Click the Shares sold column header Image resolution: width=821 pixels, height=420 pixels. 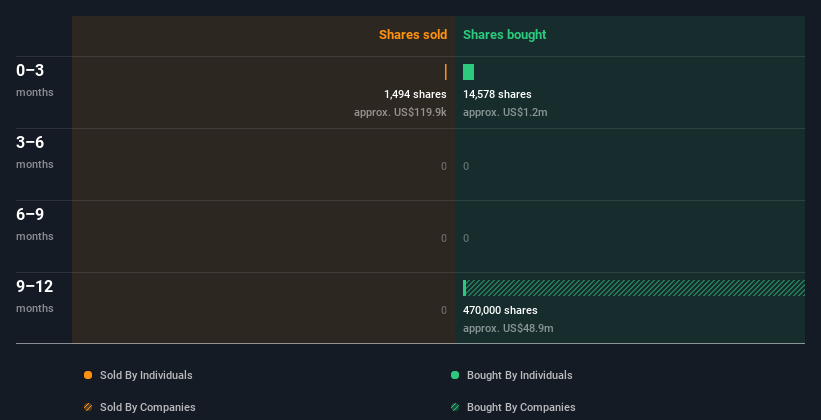pyautogui.click(x=413, y=35)
